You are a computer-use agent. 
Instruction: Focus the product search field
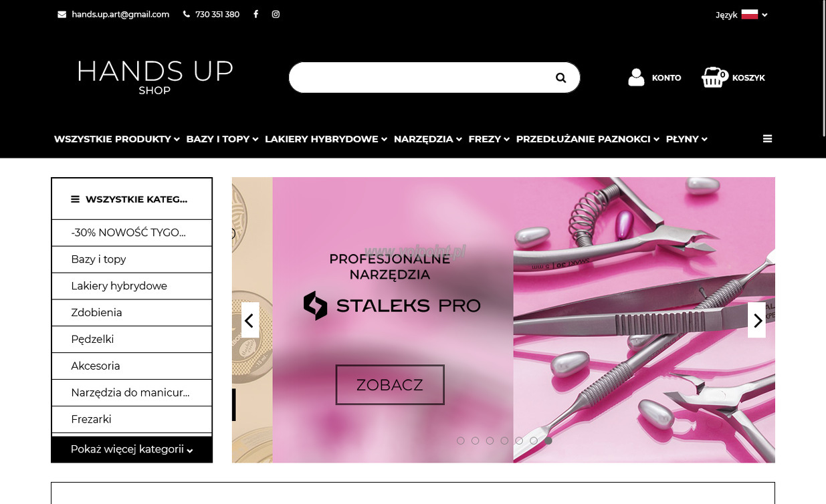click(421, 78)
